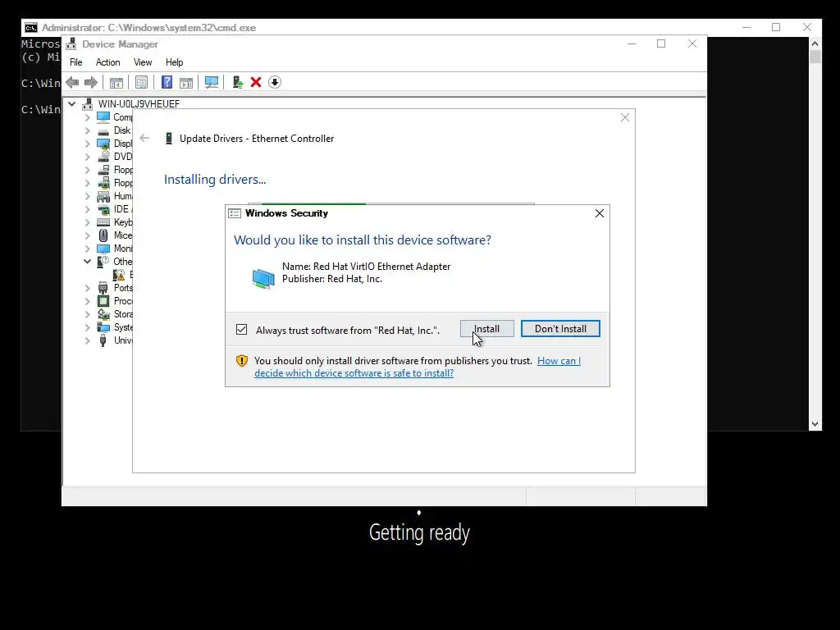Select the Storage controllers category icon

103,314
